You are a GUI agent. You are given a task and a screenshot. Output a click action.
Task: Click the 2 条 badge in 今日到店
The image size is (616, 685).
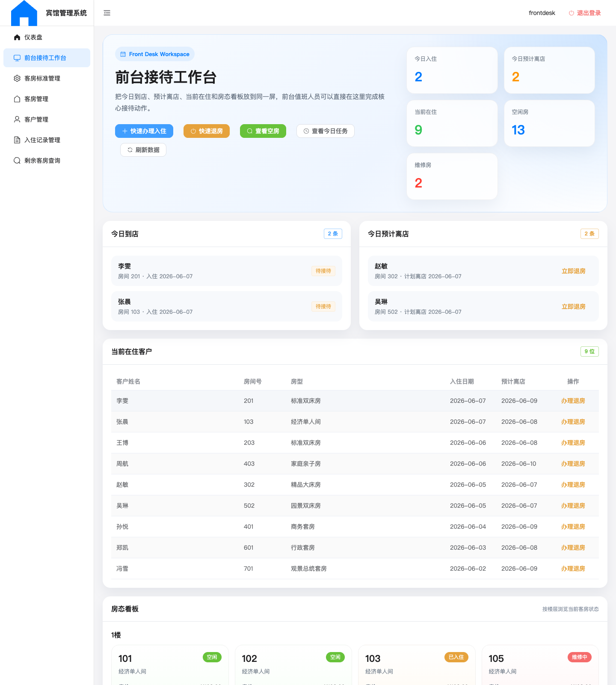coord(333,234)
